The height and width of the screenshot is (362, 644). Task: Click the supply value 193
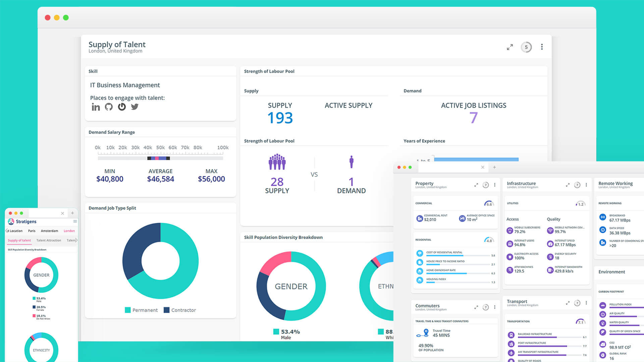(280, 118)
